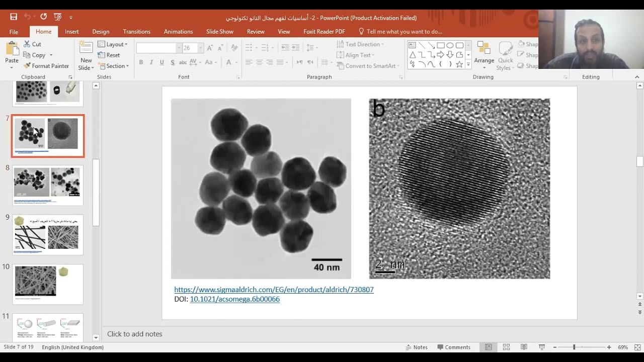Open the Section dropdown
Screen dimensions: 644x362
pyautogui.click(x=114, y=66)
